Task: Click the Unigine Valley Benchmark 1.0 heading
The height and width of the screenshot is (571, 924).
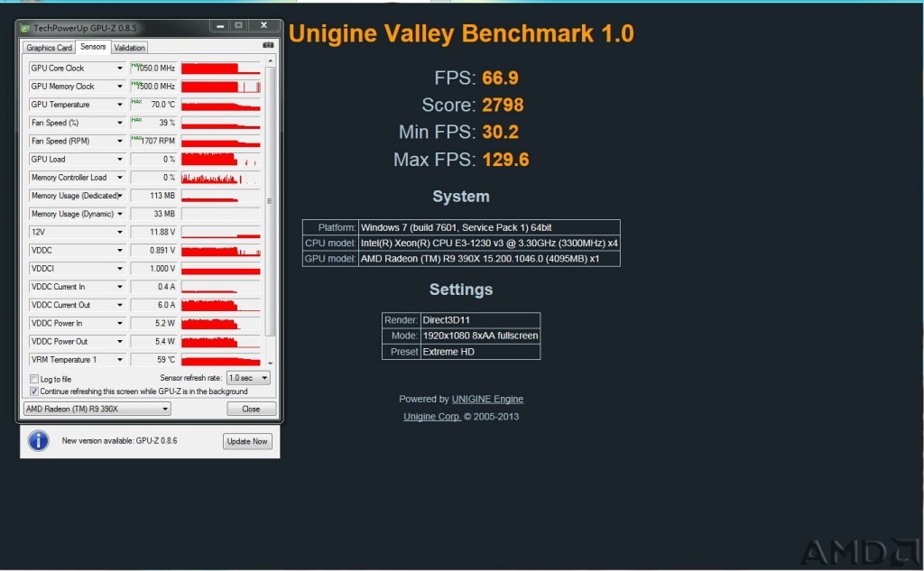Action: click(x=461, y=33)
